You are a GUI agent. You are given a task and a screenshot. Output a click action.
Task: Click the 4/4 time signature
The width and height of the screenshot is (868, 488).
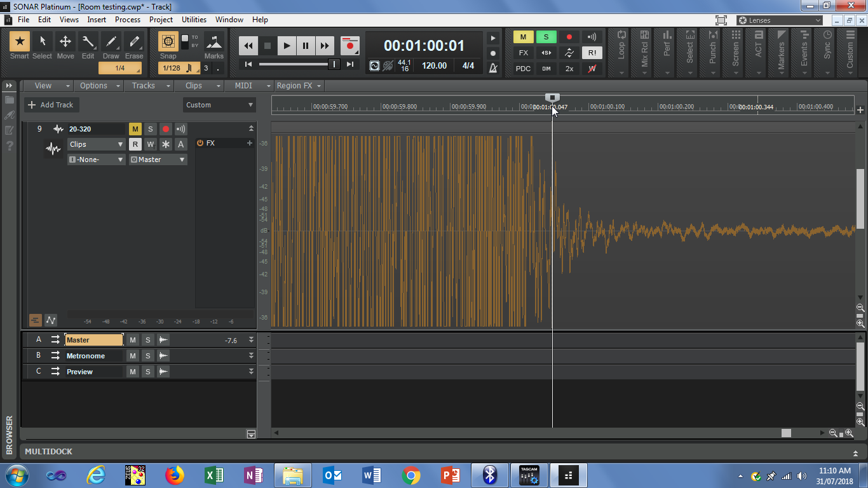pyautogui.click(x=468, y=65)
